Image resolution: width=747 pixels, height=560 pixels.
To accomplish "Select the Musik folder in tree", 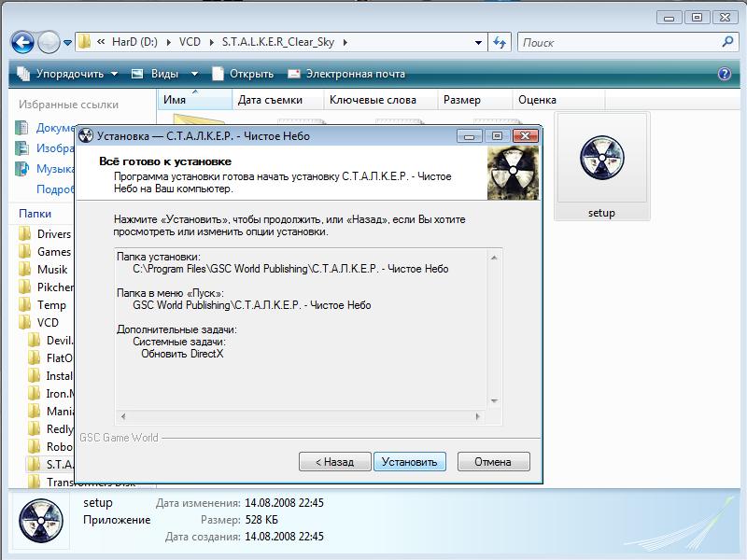I will pyautogui.click(x=44, y=269).
